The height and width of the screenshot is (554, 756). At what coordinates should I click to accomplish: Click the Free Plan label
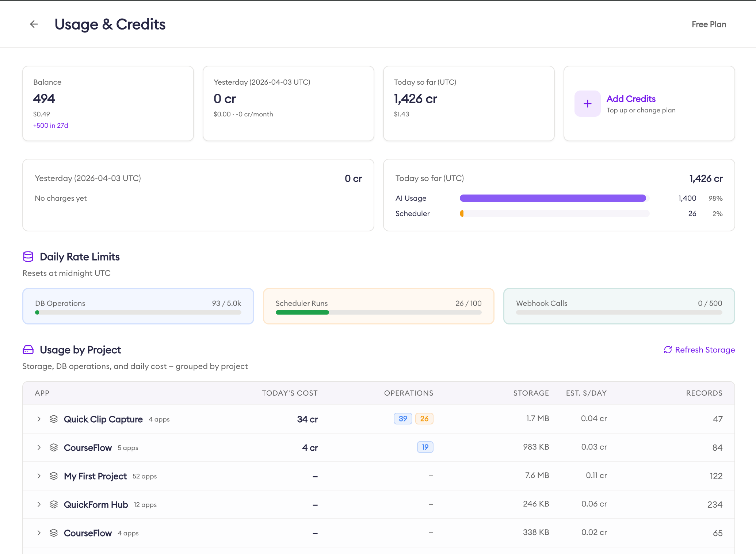[x=709, y=24]
